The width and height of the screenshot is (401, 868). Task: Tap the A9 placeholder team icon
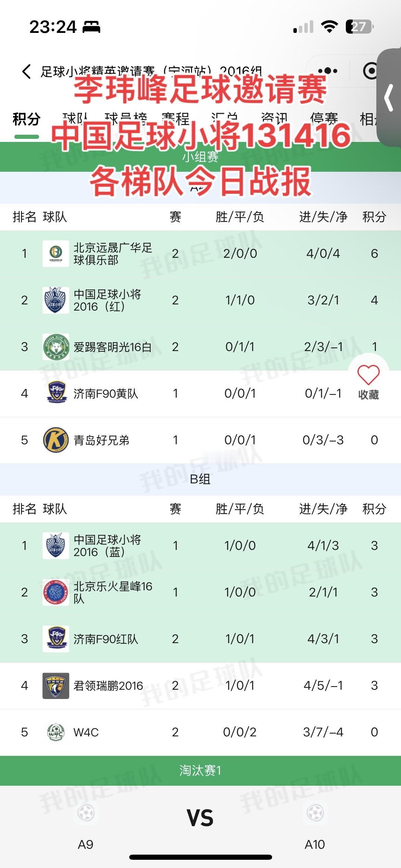click(x=86, y=812)
